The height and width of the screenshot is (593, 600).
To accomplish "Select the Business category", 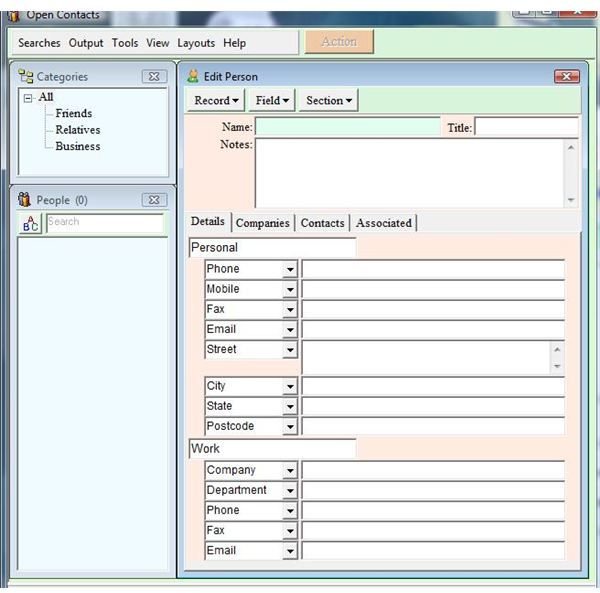I will (78, 147).
